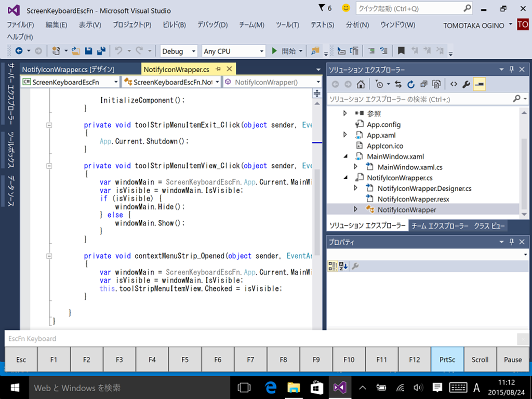Expand the NotifyIconWrapper.Designer.cs tree node

point(356,188)
